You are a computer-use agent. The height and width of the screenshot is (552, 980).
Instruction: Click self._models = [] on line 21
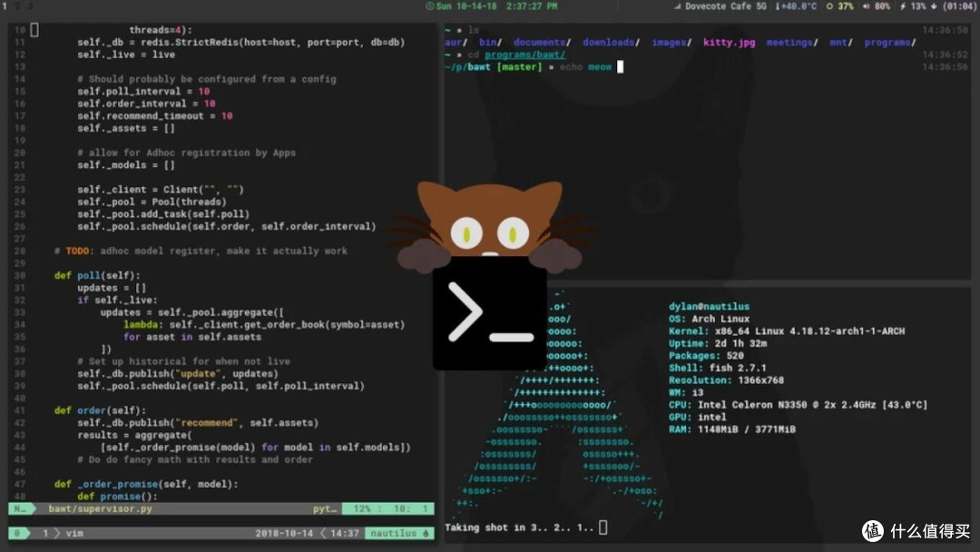(125, 165)
